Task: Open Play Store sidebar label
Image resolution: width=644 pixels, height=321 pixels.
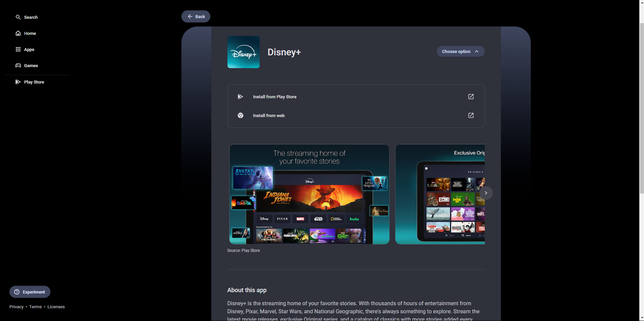Action: click(x=34, y=82)
